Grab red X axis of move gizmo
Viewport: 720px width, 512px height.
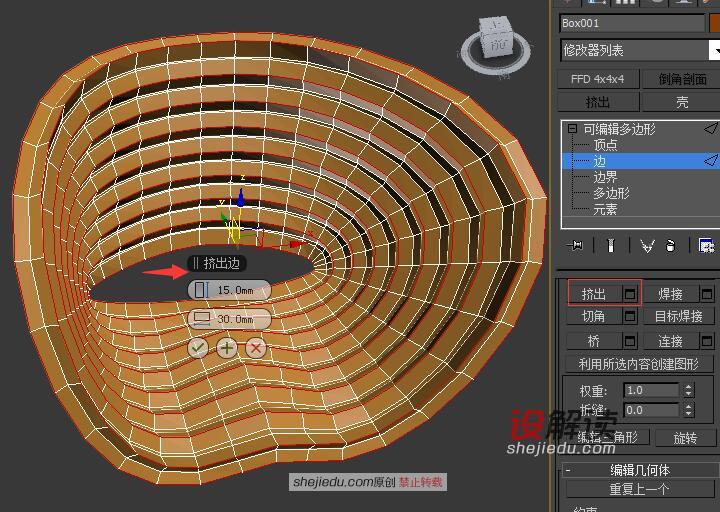click(296, 245)
